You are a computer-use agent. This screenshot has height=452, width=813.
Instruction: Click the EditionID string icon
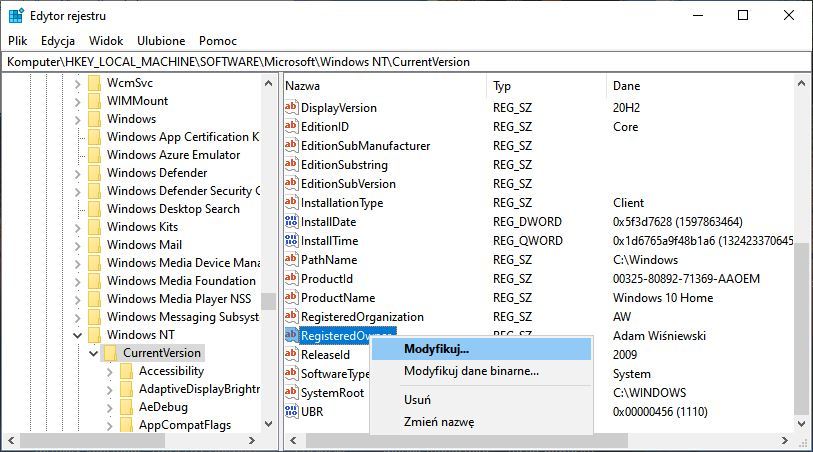coord(292,127)
